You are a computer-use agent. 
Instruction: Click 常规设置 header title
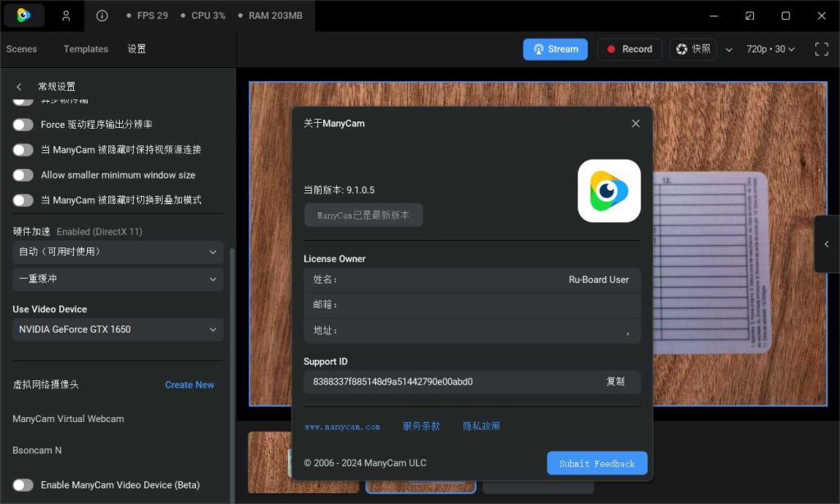[x=57, y=87]
